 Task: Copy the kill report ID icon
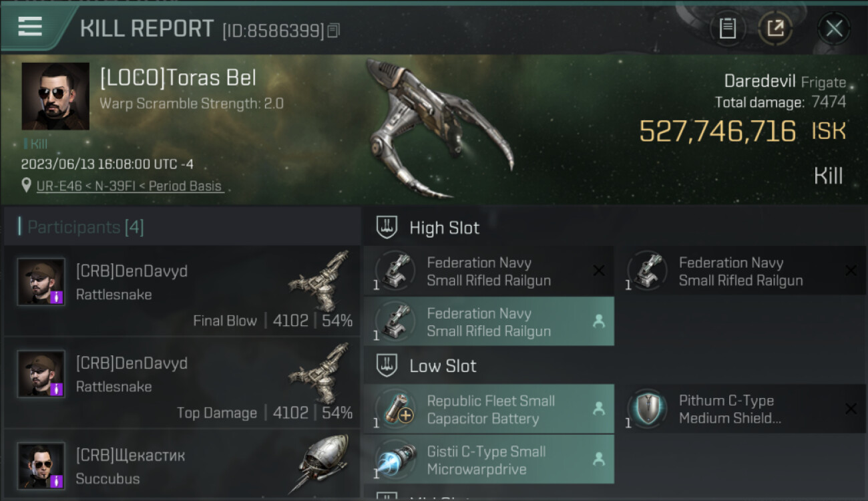pos(334,30)
